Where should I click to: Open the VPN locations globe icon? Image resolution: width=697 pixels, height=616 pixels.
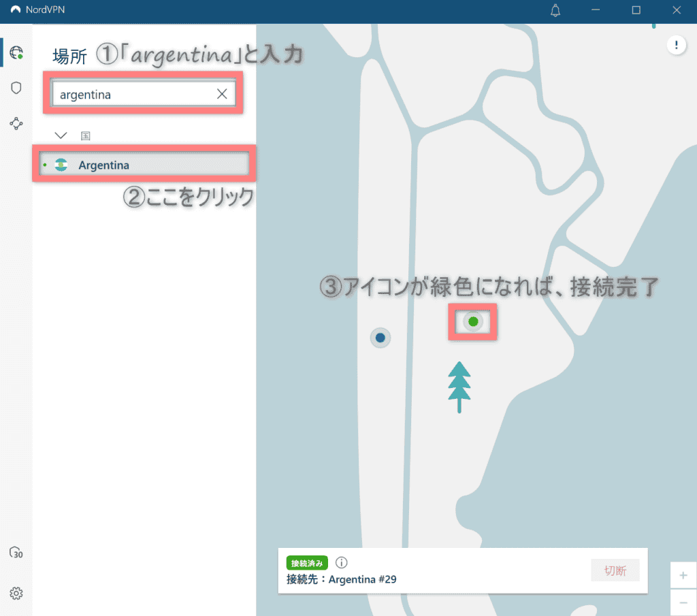(16, 52)
